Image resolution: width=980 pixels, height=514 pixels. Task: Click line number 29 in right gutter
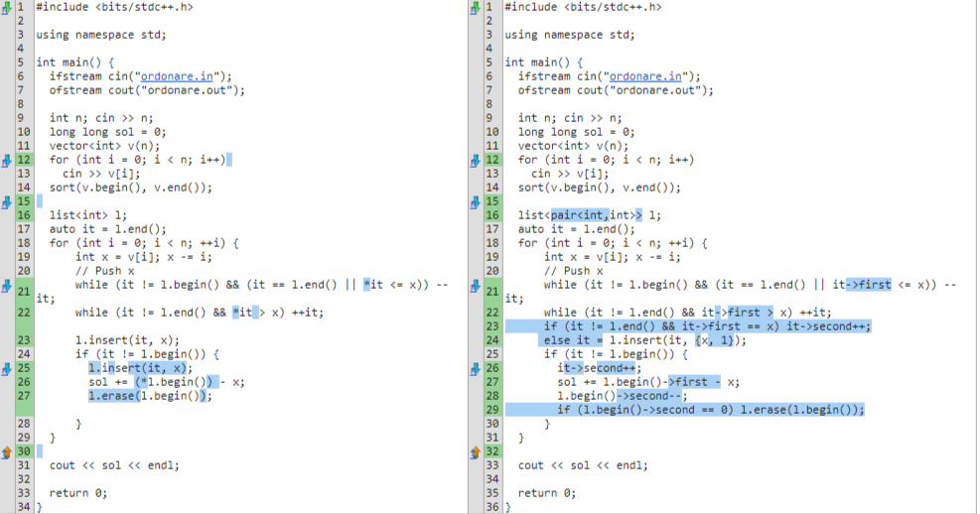[x=492, y=410]
